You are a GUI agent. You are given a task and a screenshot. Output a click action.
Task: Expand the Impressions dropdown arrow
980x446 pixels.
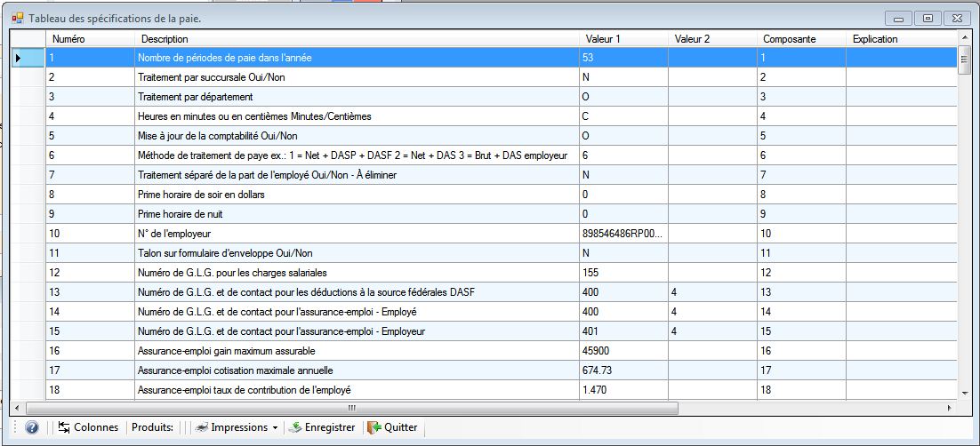275,427
